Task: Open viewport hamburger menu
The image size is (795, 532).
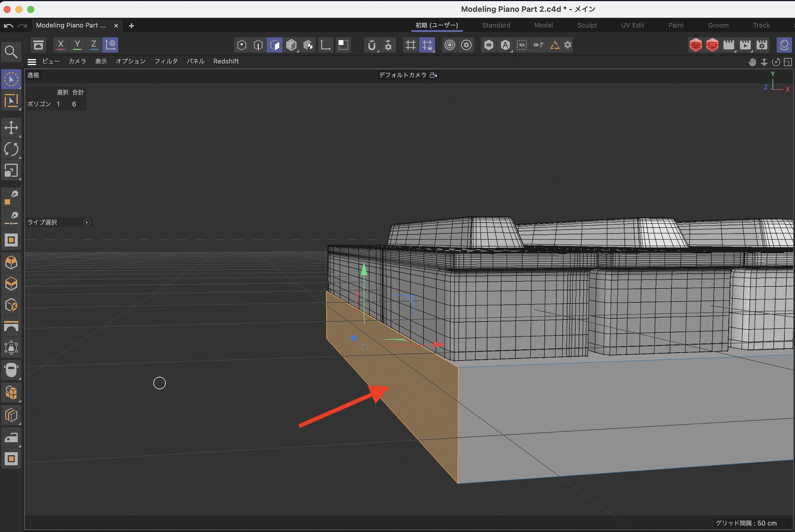Action: click(x=32, y=62)
